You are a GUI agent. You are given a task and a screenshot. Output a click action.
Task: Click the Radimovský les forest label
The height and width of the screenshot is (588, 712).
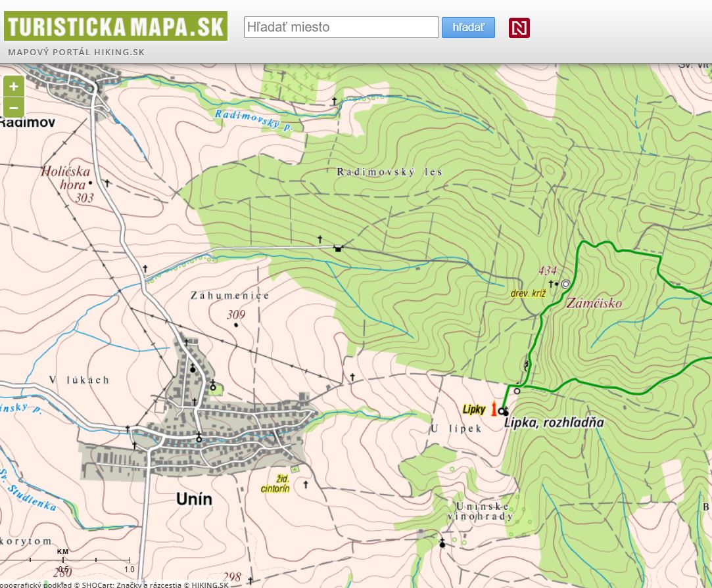tap(389, 172)
